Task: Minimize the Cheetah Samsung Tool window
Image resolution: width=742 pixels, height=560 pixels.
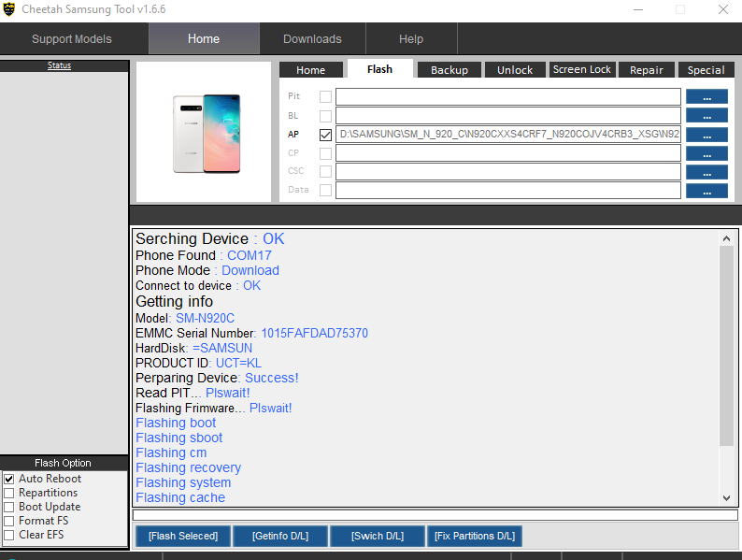Action: (x=638, y=9)
